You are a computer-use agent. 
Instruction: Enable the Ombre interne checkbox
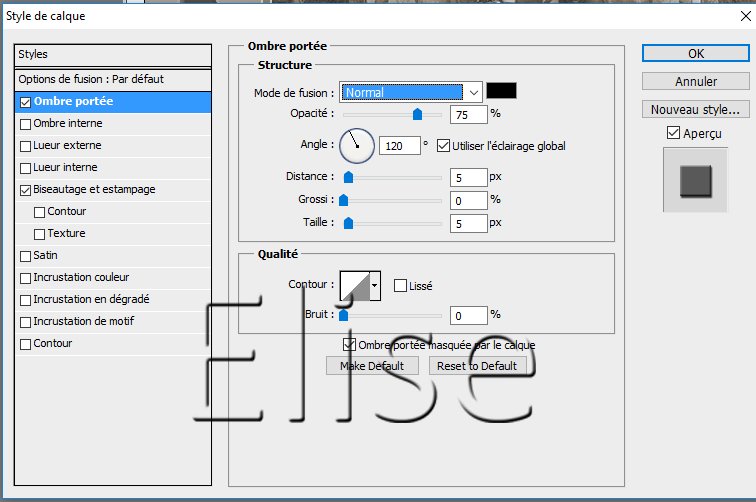(25, 124)
